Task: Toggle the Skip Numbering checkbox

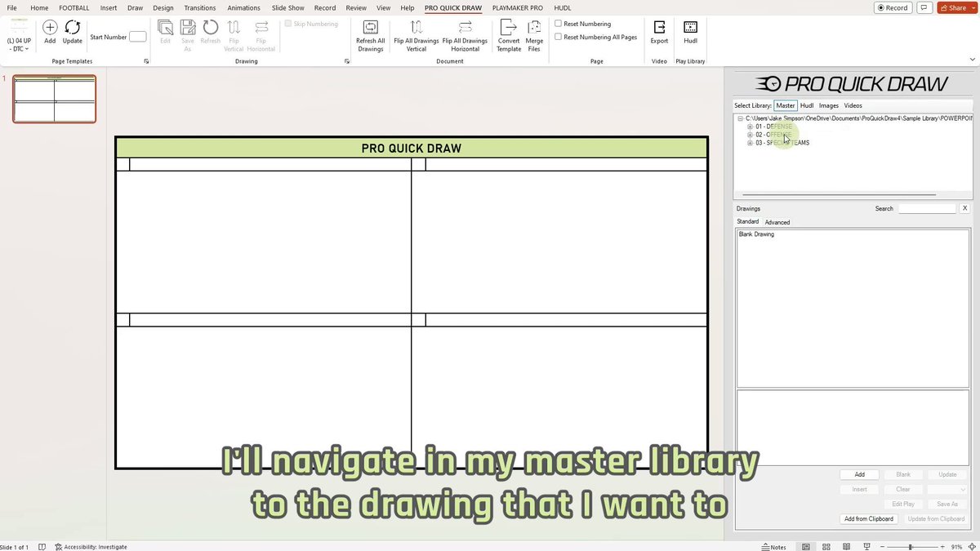Action: 288,24
